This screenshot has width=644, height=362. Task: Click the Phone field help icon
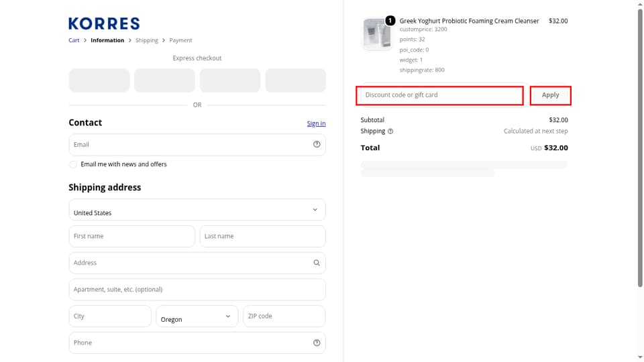coord(317,343)
